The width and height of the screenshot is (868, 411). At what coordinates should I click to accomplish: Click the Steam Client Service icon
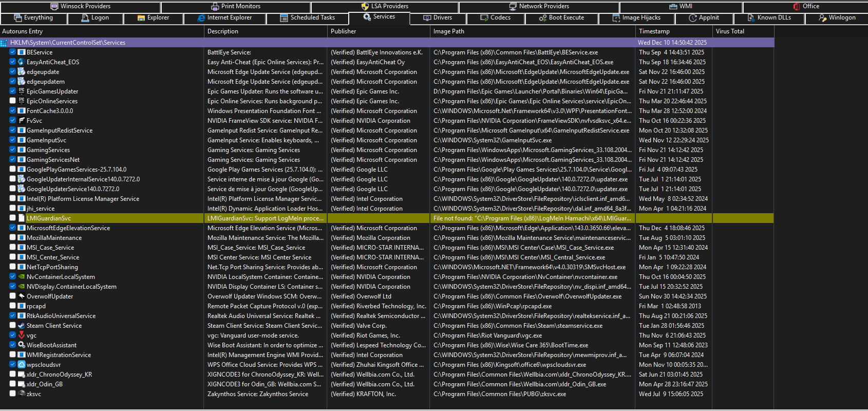click(22, 326)
